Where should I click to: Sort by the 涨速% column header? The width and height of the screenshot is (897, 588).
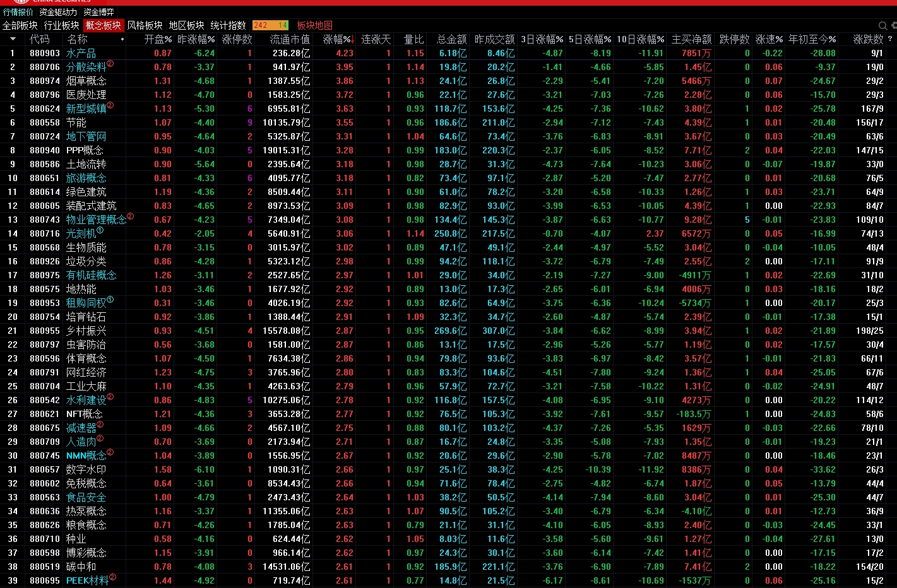pos(769,39)
